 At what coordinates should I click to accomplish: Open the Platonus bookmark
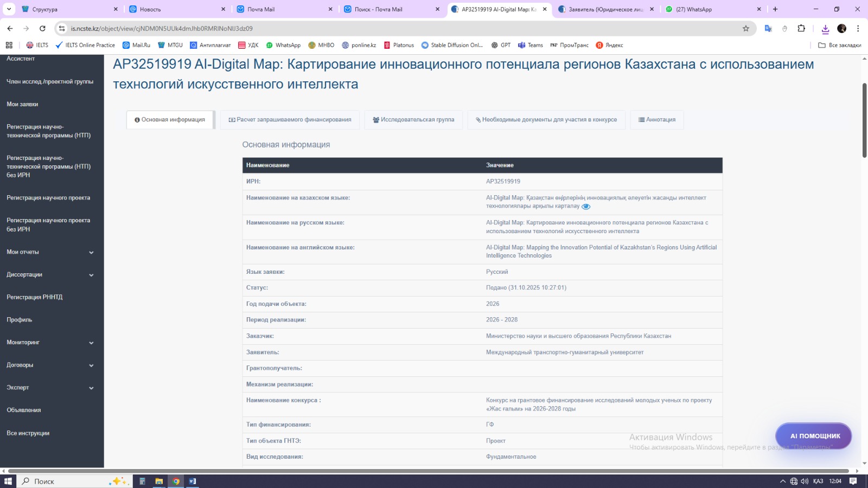tap(399, 45)
